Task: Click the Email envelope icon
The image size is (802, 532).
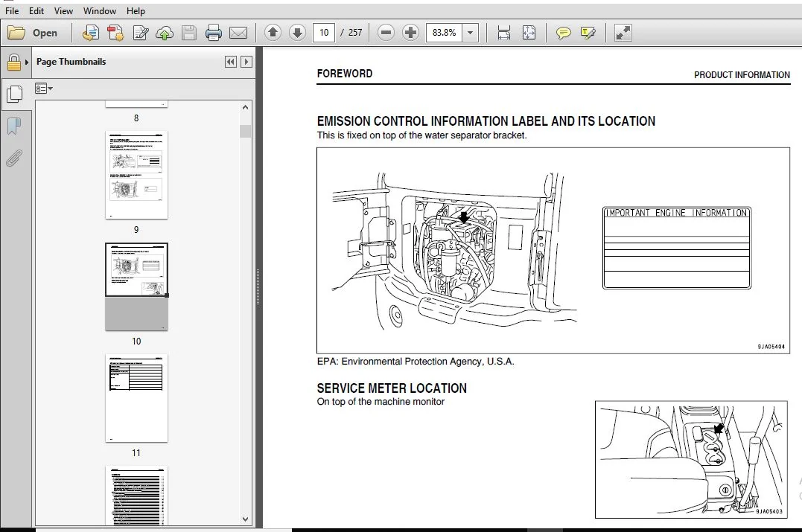Action: pos(238,33)
